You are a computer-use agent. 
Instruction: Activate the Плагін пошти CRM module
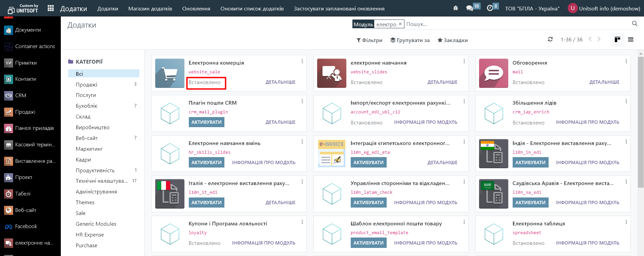(206, 122)
